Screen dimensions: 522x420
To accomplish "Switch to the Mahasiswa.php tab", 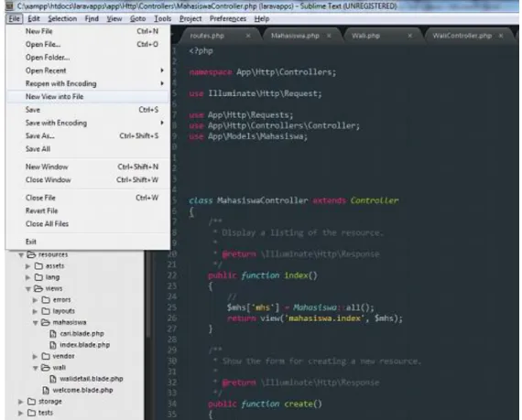I will click(295, 36).
